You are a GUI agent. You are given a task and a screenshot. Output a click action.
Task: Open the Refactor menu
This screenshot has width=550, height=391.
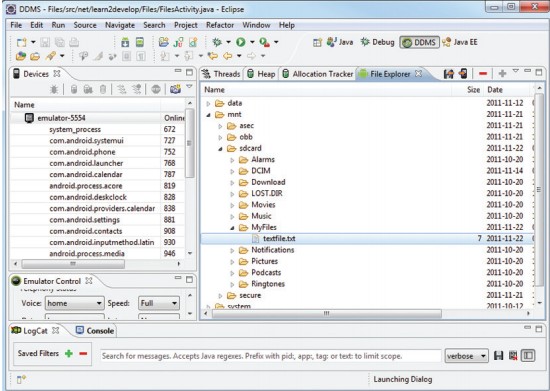click(220, 25)
